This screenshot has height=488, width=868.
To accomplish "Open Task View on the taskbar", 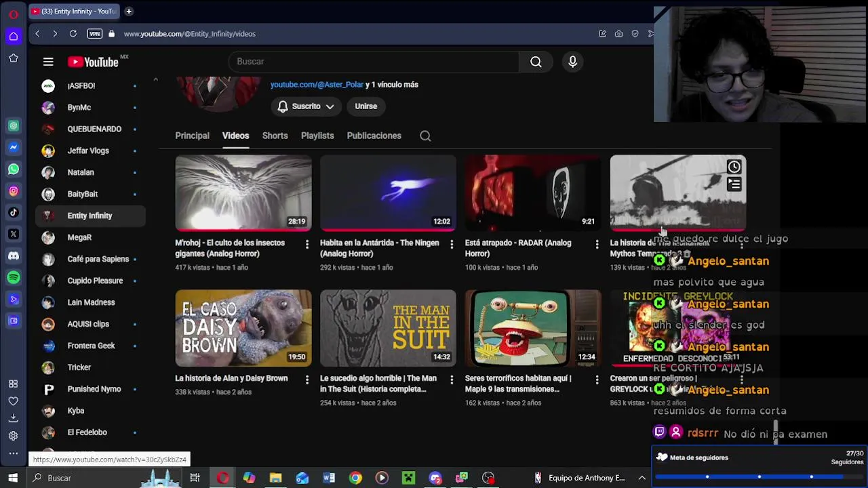I will pyautogui.click(x=195, y=478).
